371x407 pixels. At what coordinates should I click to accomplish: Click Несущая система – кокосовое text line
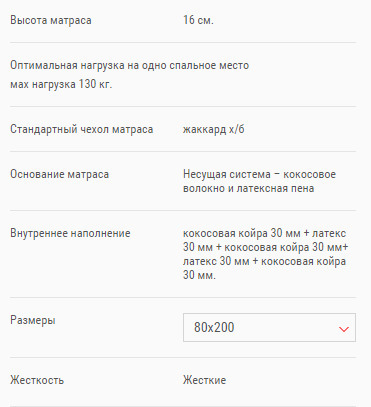(259, 174)
